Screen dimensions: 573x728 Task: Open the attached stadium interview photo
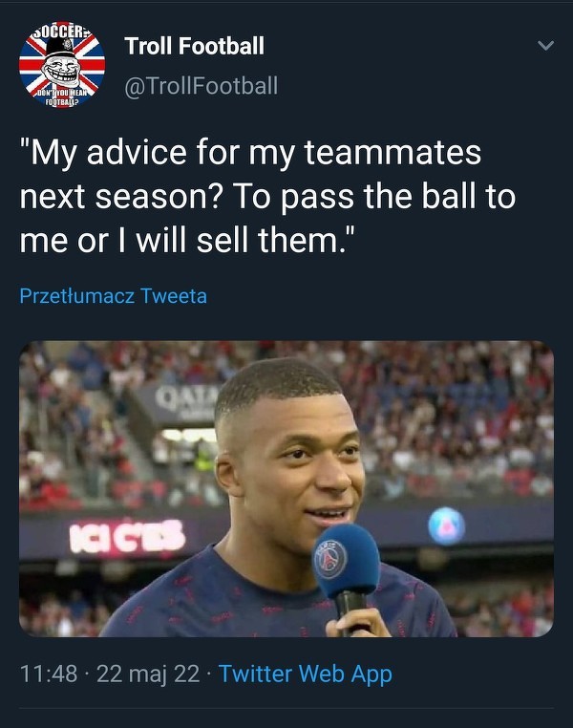[x=286, y=489]
